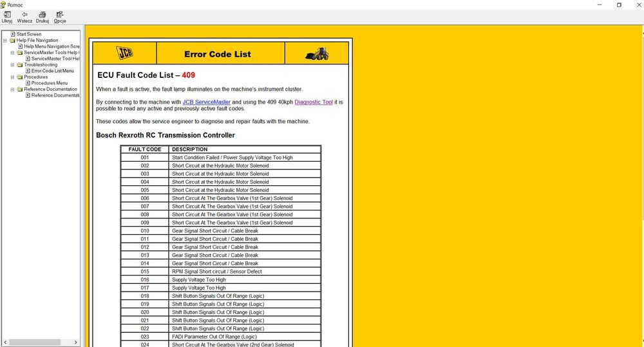Screen dimensions: 644x347
Task: Click the DESCRIPTION column header
Action: point(245,149)
